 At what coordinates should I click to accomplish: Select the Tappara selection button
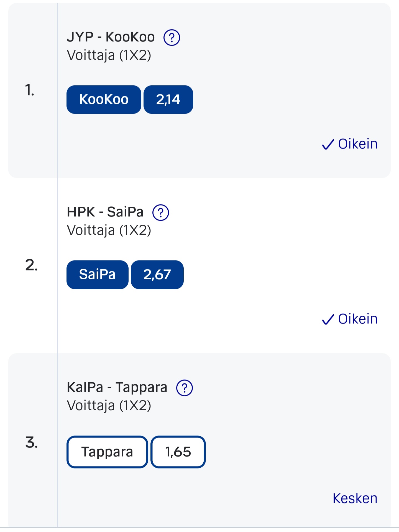coord(107,452)
